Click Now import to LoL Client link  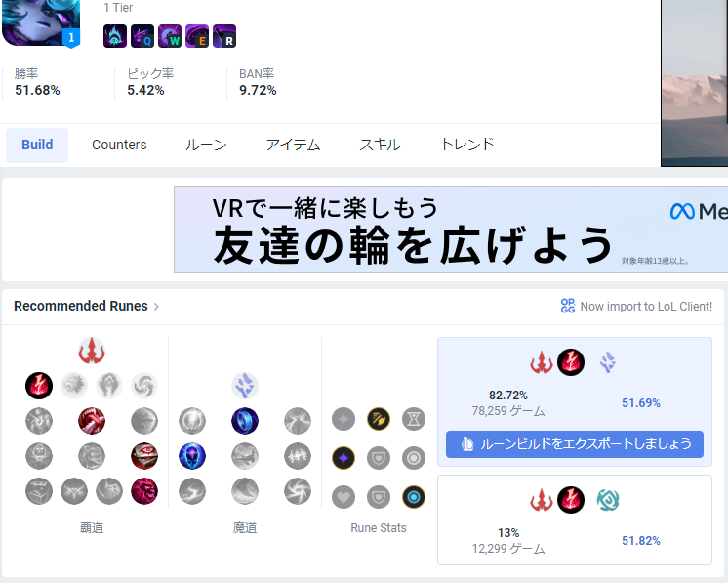pyautogui.click(x=636, y=307)
